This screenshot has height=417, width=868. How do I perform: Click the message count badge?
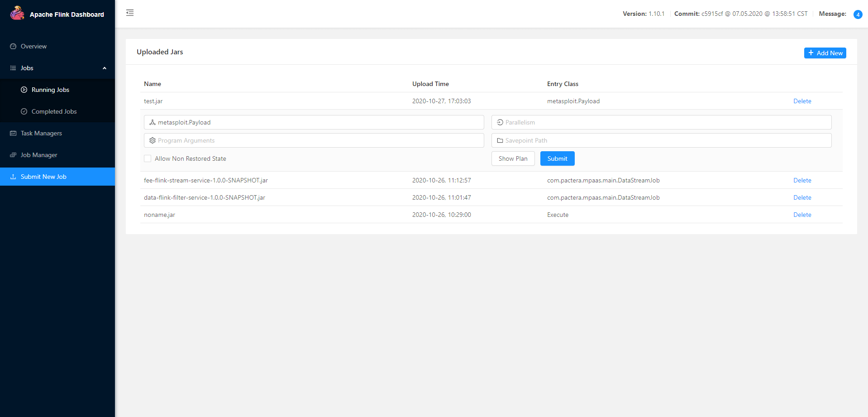click(858, 14)
